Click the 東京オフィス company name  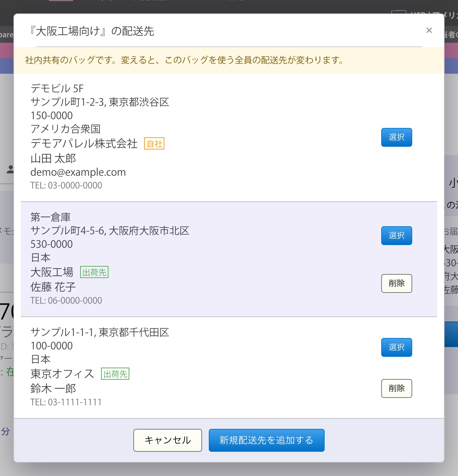point(62,374)
